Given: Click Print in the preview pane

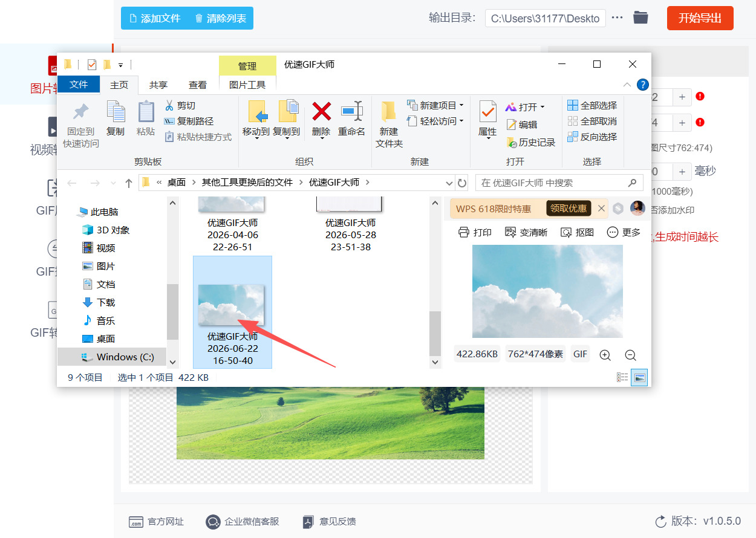Looking at the screenshot, I should point(475,232).
